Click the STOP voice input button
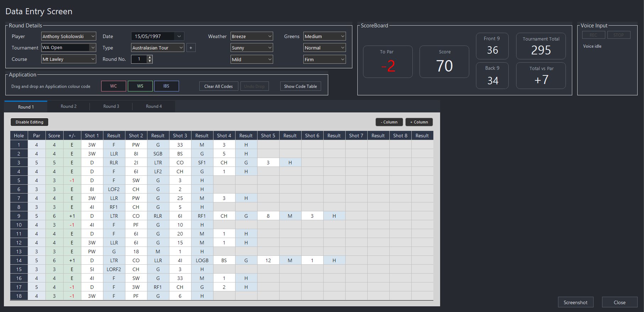 point(619,35)
